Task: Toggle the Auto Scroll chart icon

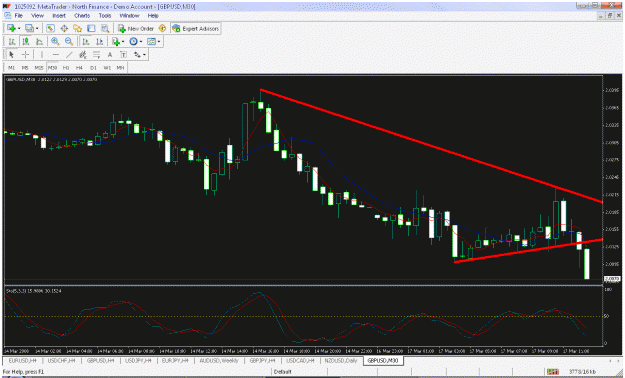Action: pos(86,41)
